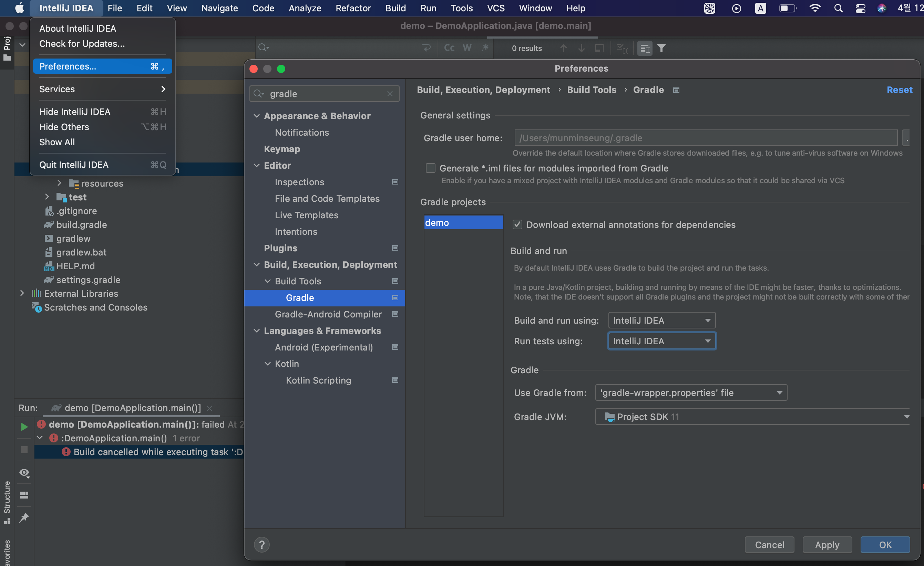
Task: Open the Build and run using dropdown
Action: [661, 321]
